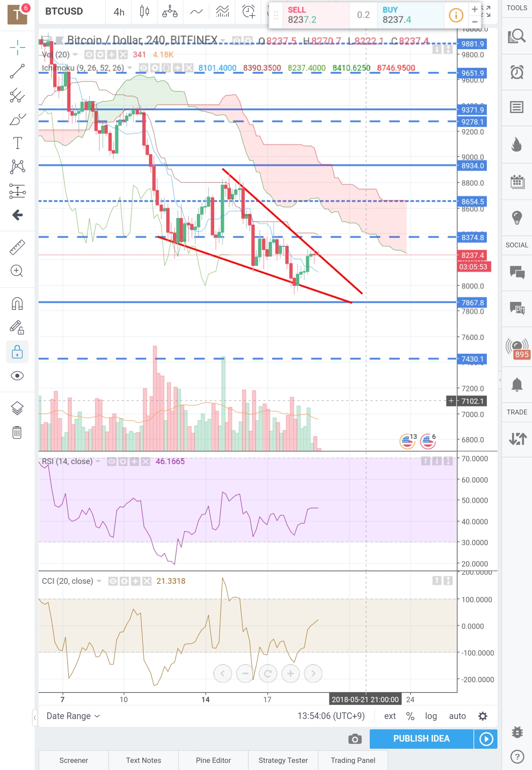Open the prediction and measurement tools

(17, 191)
